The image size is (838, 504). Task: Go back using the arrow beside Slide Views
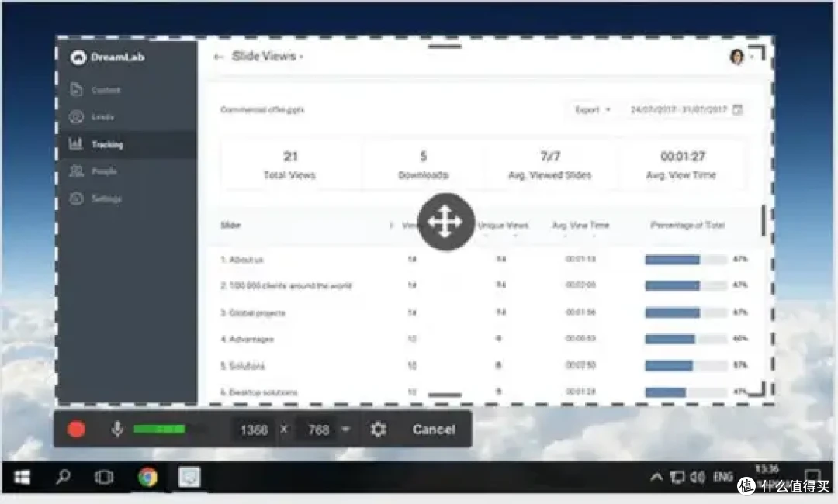click(218, 57)
